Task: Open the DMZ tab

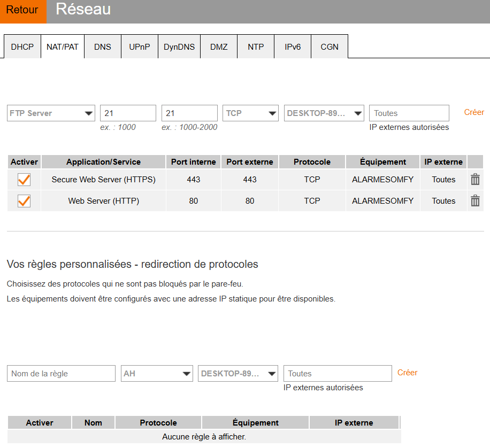Action: [219, 47]
